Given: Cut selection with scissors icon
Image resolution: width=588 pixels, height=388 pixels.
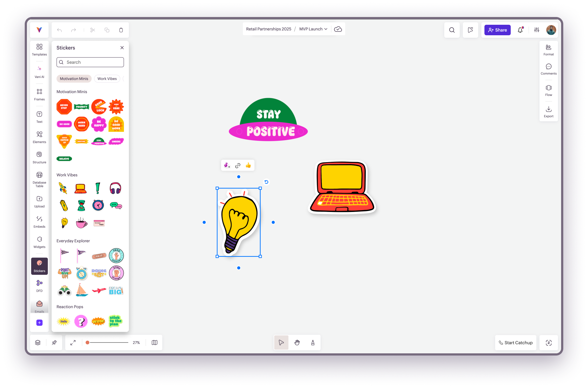Looking at the screenshot, I should (x=93, y=30).
